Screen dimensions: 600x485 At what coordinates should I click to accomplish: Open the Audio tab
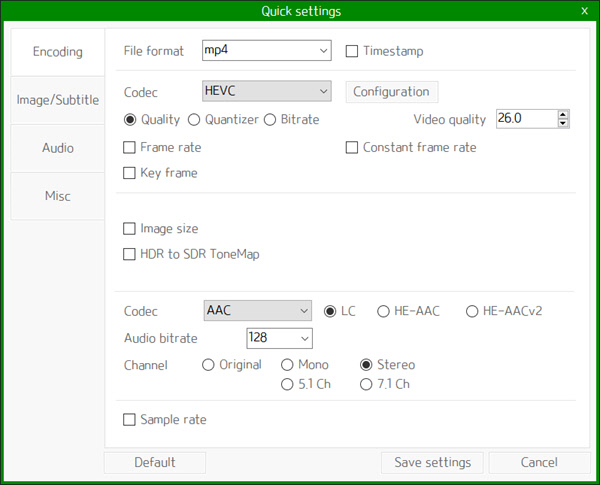pyautogui.click(x=57, y=148)
